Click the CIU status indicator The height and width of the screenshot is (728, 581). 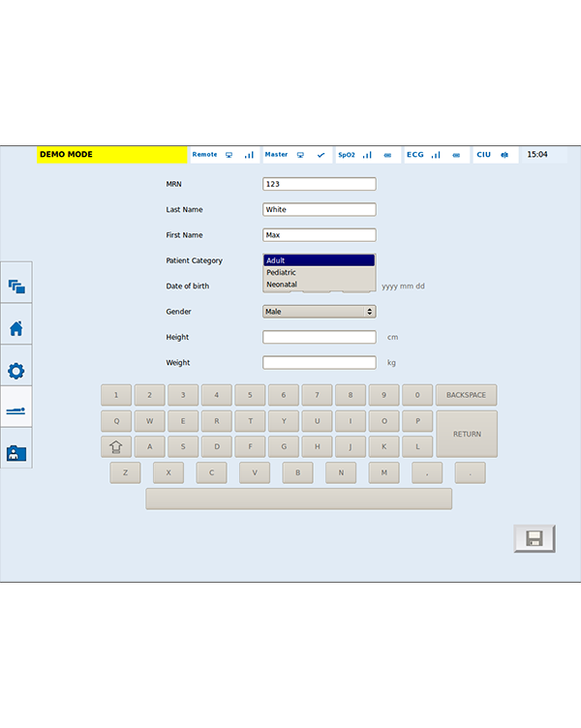pyautogui.click(x=494, y=155)
